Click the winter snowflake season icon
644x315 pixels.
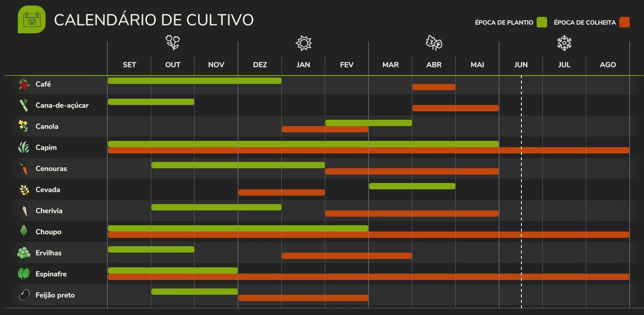point(564,43)
